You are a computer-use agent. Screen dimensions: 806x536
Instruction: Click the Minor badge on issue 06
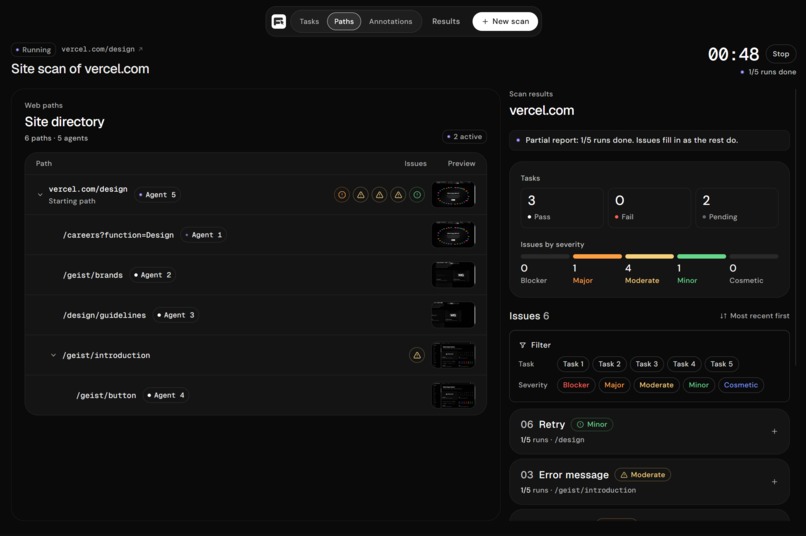[x=592, y=424]
